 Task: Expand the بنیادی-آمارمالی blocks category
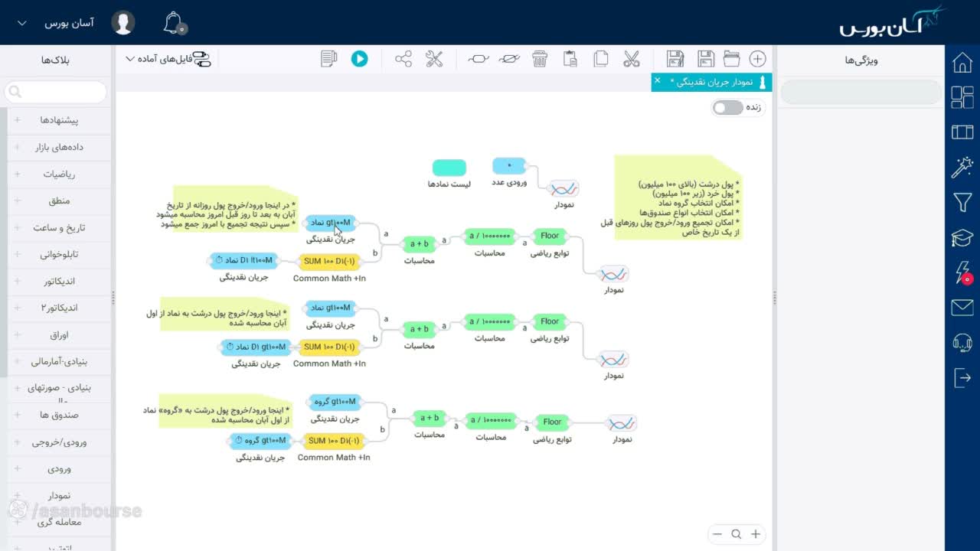pyautogui.click(x=57, y=361)
